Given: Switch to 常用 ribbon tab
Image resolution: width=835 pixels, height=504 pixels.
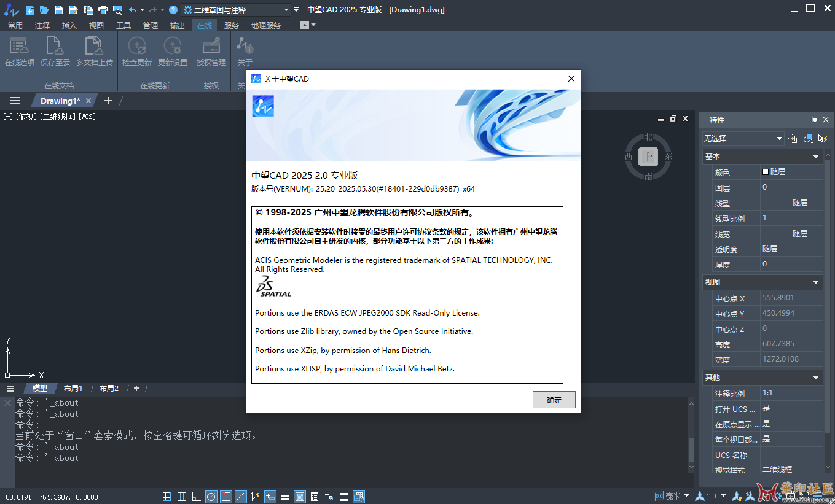Looking at the screenshot, I should [15, 25].
